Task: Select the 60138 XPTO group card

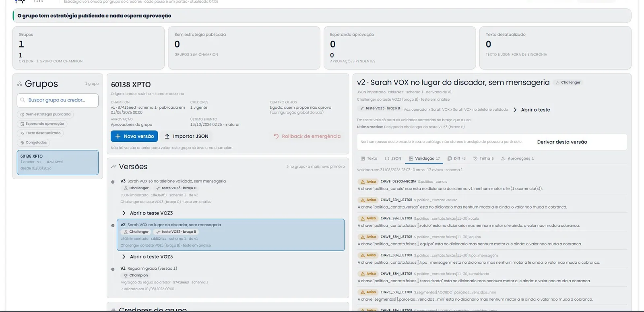Action: point(58,163)
